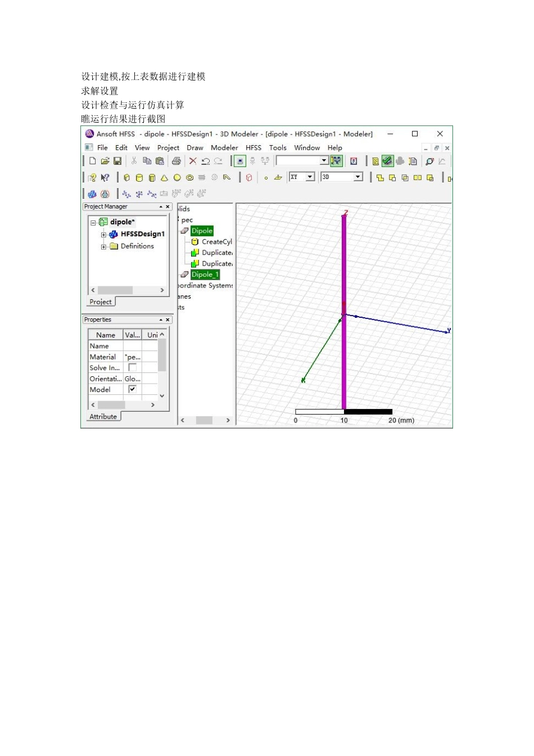534x756 pixels.
Task: Click the Material value cell
Action: 133,357
